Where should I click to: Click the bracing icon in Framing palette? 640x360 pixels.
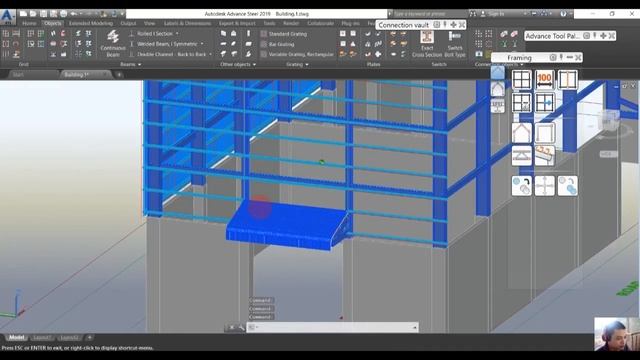click(522, 156)
